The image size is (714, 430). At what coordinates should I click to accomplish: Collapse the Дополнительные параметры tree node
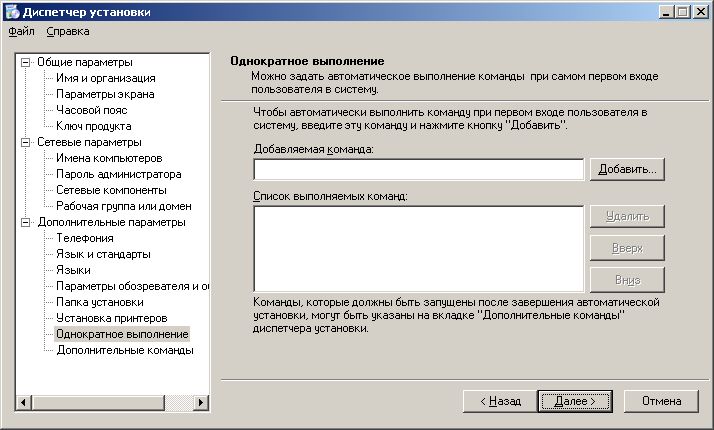pos(26,222)
